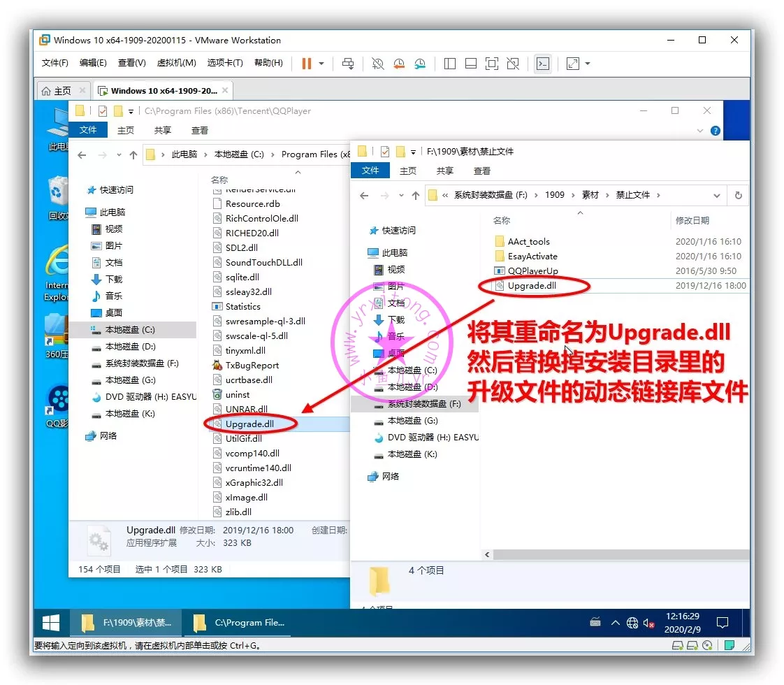The height and width of the screenshot is (685, 784).
Task: Click the VMware pause virtual machine icon
Action: pyautogui.click(x=306, y=64)
